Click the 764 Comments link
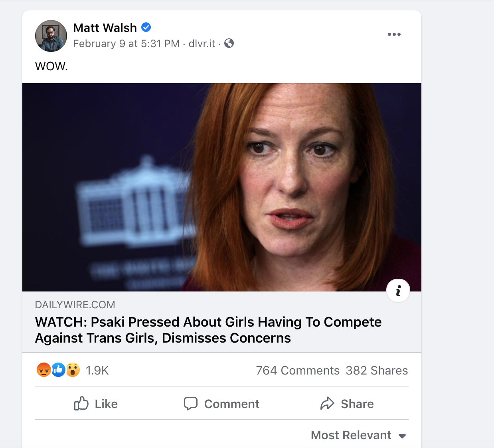 [x=297, y=370]
